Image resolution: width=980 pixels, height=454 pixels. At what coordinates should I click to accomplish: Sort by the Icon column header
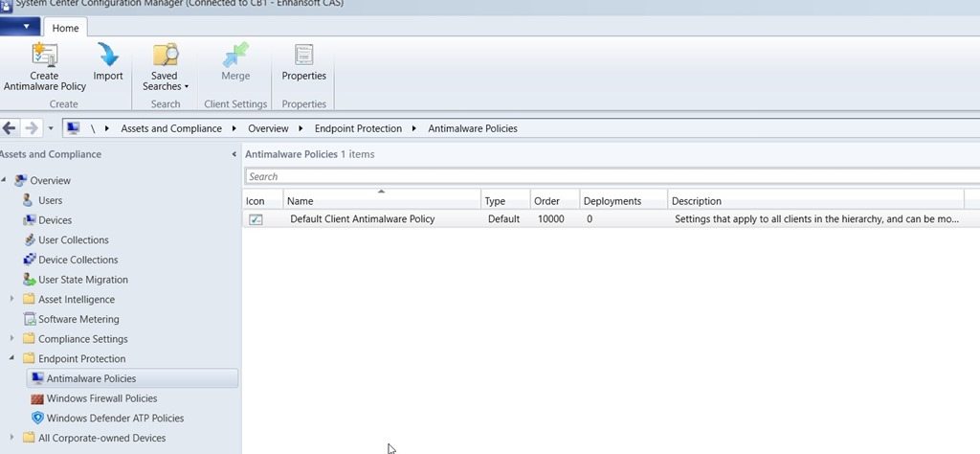[262, 201]
